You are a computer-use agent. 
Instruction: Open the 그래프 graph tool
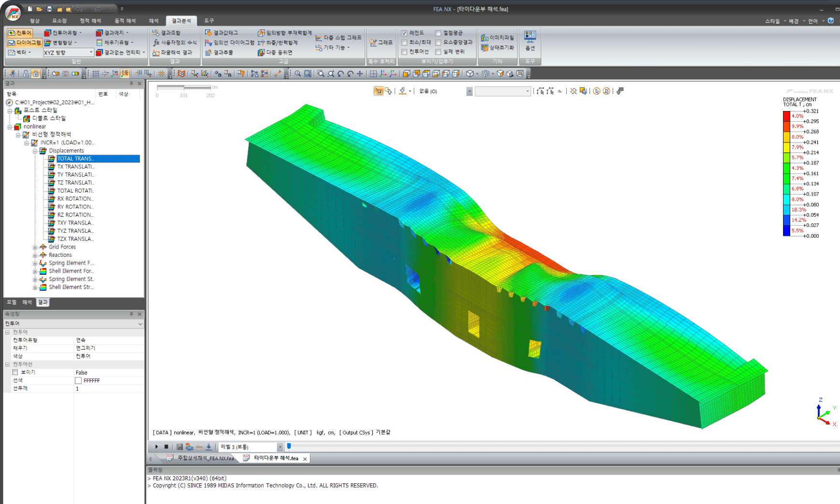pyautogui.click(x=381, y=42)
